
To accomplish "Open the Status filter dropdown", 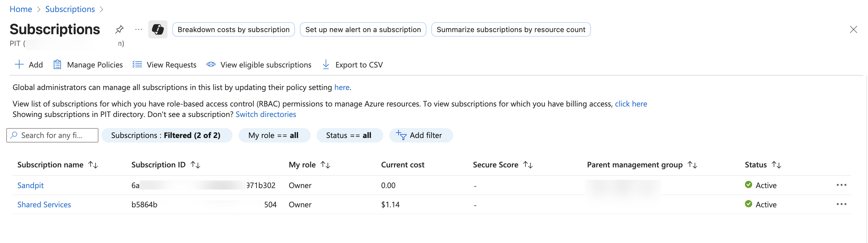I will pyautogui.click(x=349, y=135).
